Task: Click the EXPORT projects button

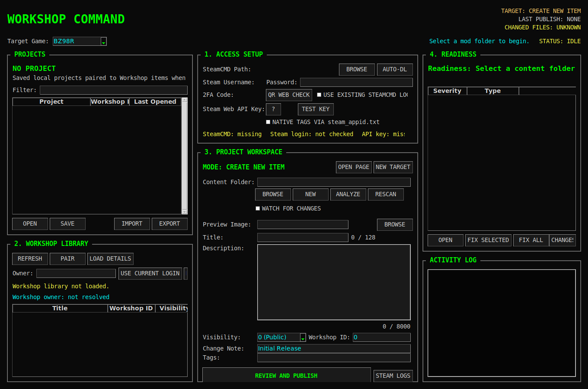Action: [x=169, y=223]
